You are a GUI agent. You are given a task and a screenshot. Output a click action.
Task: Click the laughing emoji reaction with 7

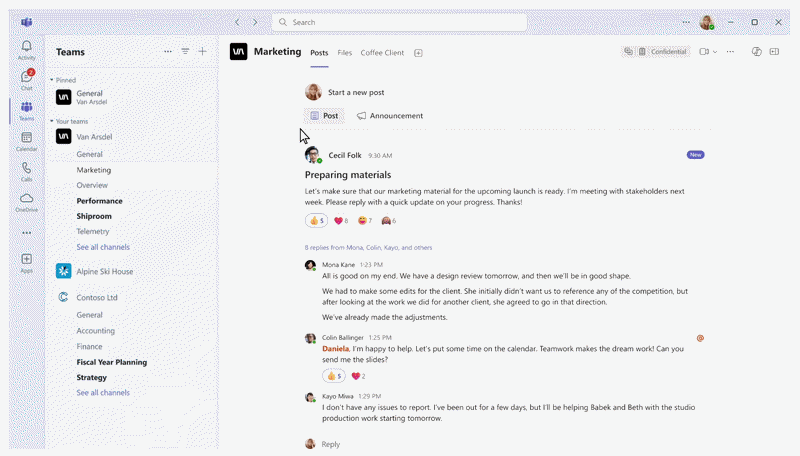coord(365,220)
